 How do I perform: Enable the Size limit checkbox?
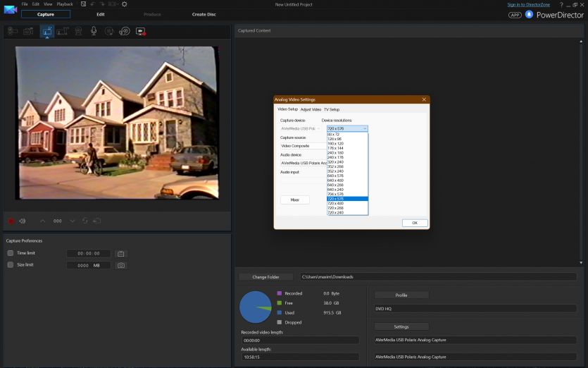(11, 265)
